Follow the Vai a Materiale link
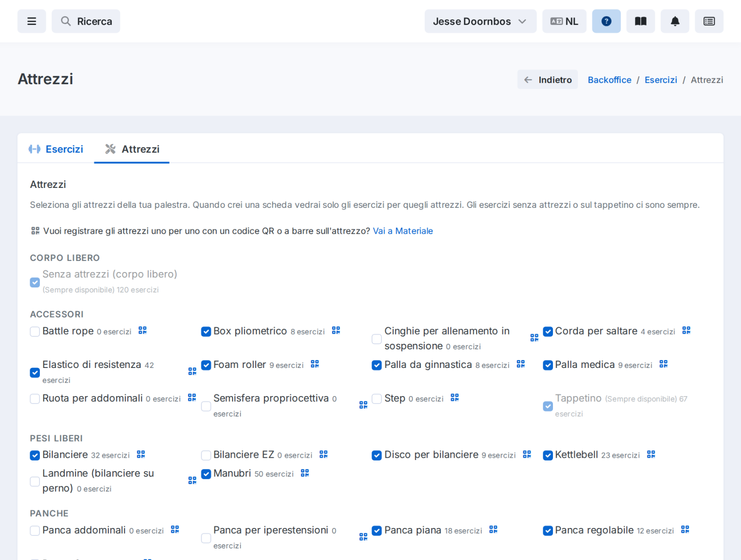Screen dimensions: 741x560 pyautogui.click(x=403, y=231)
